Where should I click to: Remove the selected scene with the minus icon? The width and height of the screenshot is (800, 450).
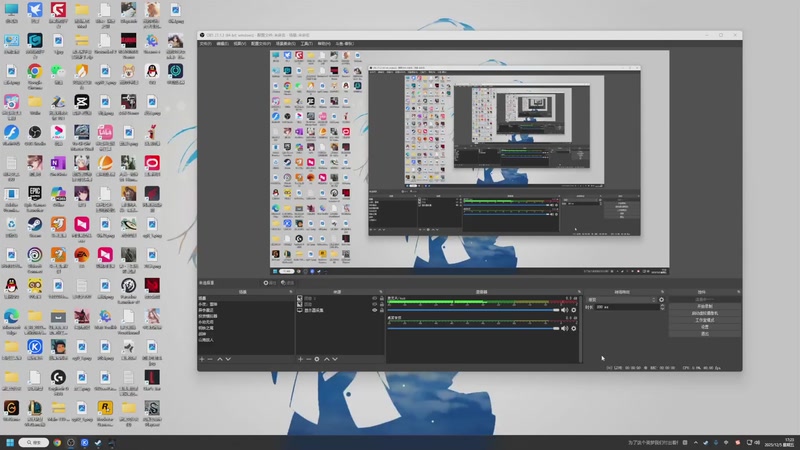point(210,359)
